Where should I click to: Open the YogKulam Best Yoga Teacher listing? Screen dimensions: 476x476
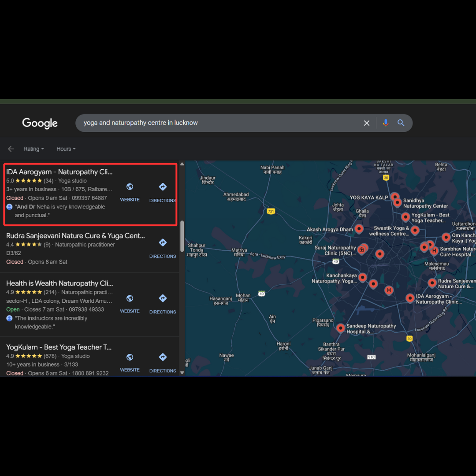[59, 347]
